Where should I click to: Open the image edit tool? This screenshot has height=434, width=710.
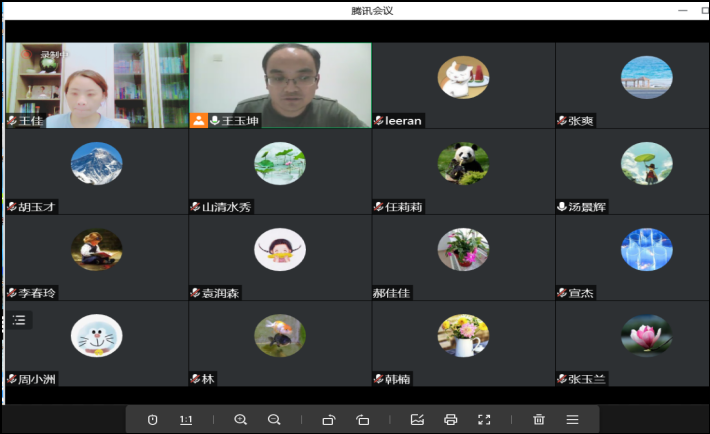coord(417,420)
